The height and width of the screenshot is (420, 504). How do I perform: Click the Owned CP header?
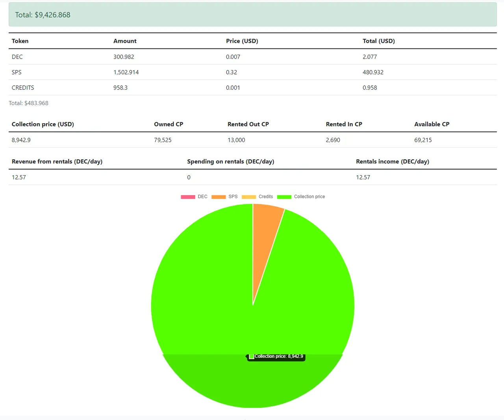(169, 124)
